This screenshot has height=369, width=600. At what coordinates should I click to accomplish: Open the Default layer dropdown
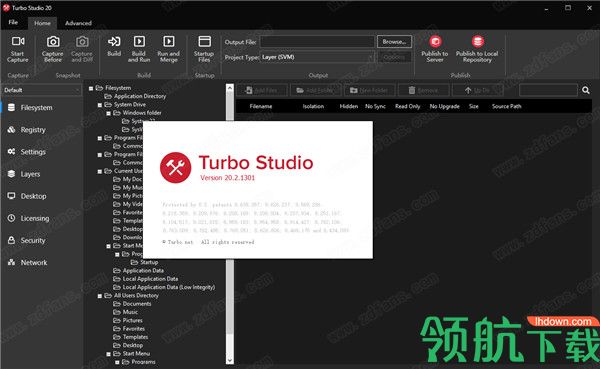[41, 90]
